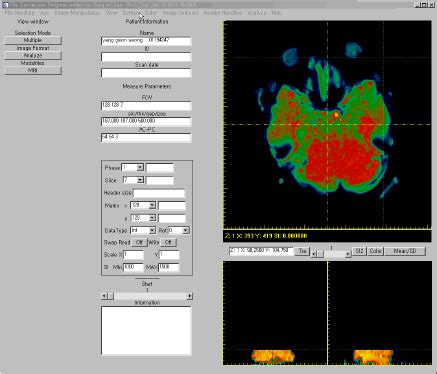The height and width of the screenshot is (374, 437).
Task: Toggle the Multiple selection mode button
Action: pos(33,40)
